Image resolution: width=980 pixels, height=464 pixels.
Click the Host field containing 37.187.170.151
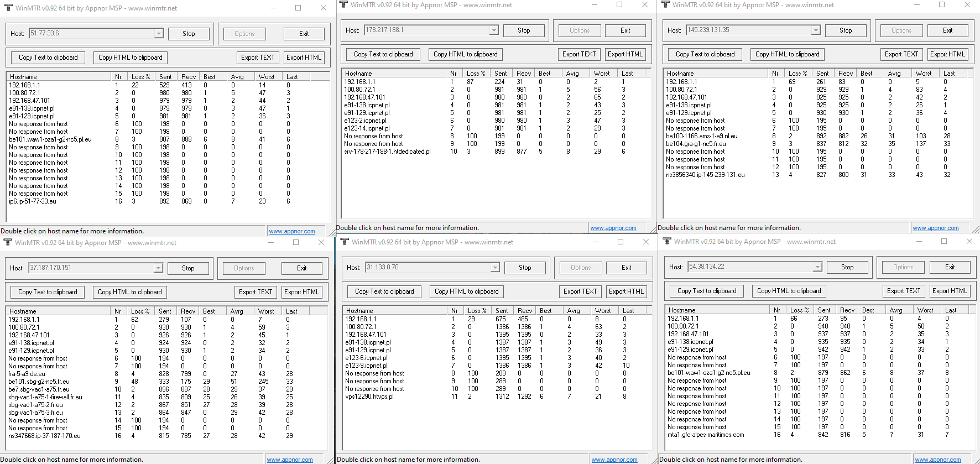(91, 268)
